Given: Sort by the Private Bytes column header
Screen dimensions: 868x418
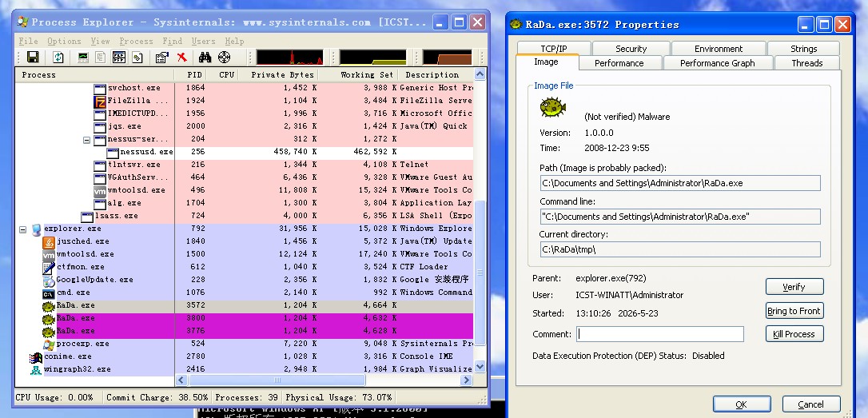Looking at the screenshot, I should tap(279, 75).
